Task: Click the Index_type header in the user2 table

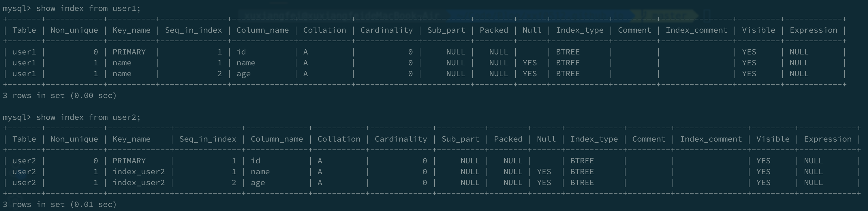Action: pyautogui.click(x=594, y=139)
